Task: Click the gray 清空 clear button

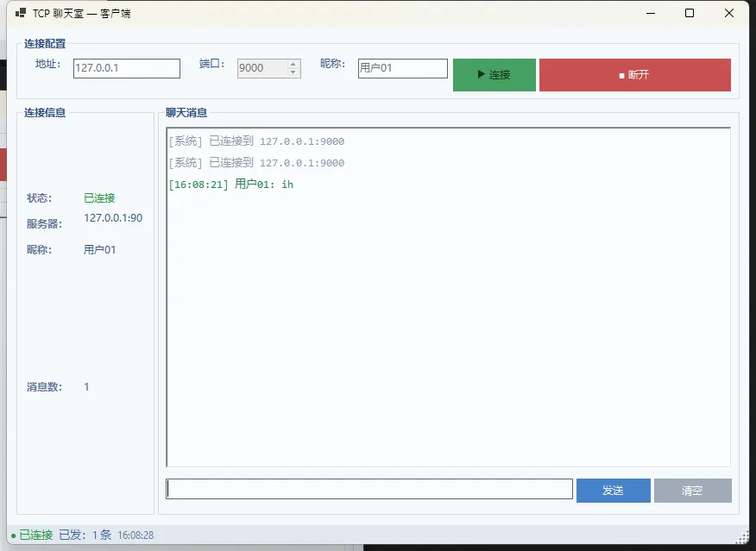Action: click(x=692, y=490)
